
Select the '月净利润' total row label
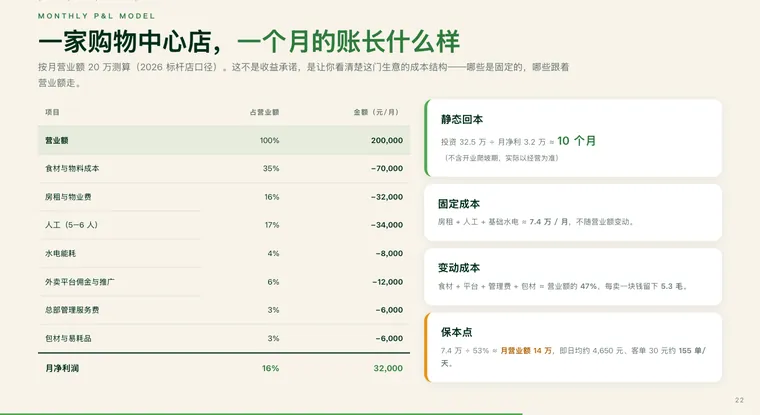[x=62, y=368]
